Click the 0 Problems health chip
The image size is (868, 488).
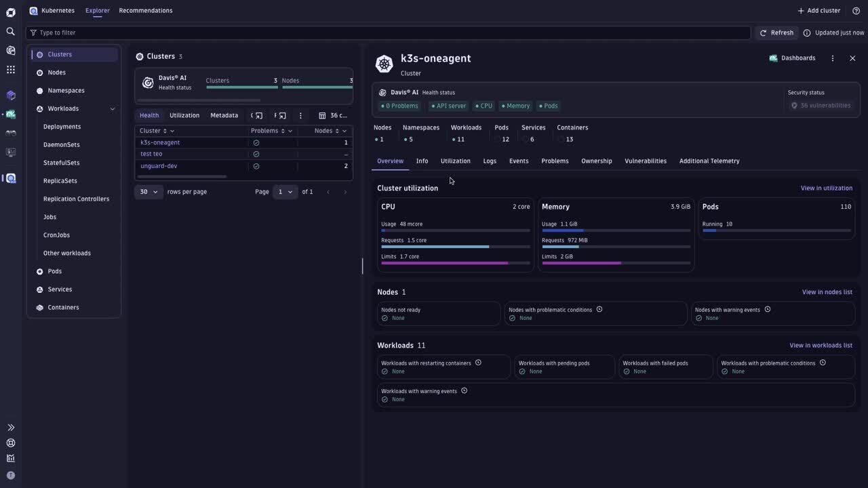click(x=399, y=106)
